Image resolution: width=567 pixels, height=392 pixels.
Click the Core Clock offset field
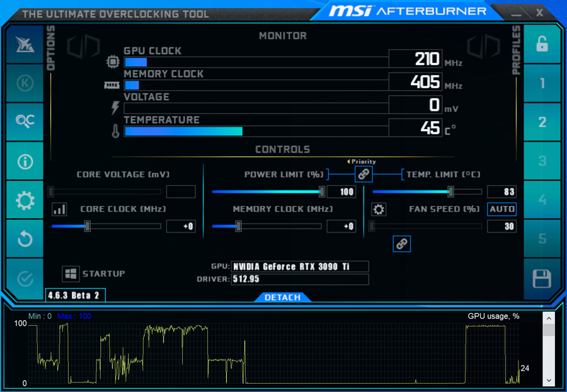tap(181, 226)
